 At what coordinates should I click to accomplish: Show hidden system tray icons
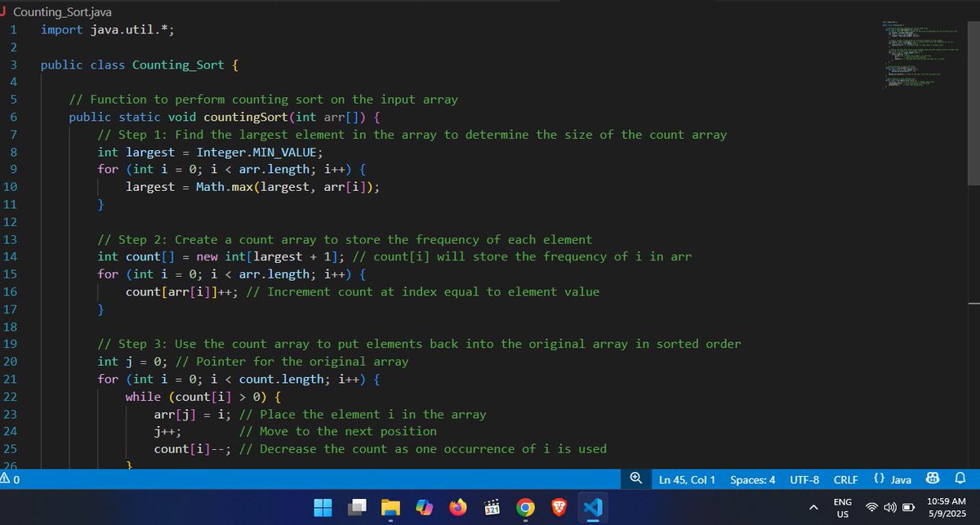(813, 508)
